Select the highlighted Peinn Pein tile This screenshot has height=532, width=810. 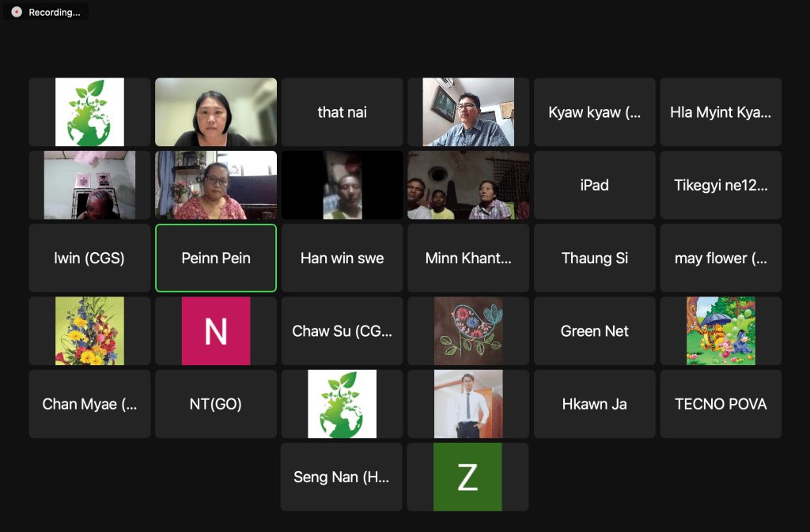216,258
